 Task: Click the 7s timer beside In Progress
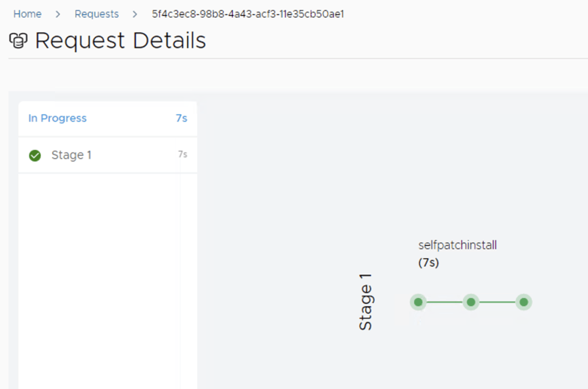[x=181, y=118]
